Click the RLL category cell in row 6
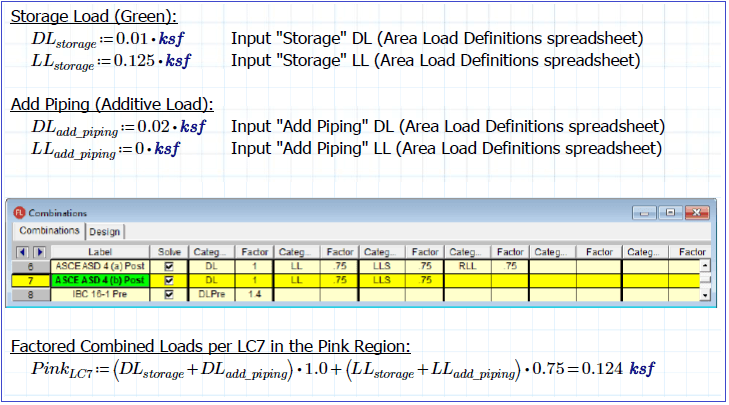729x405 pixels. coord(467,267)
